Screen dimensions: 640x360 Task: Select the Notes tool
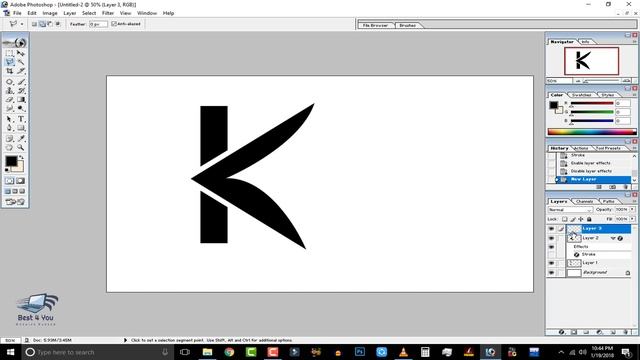[9, 139]
